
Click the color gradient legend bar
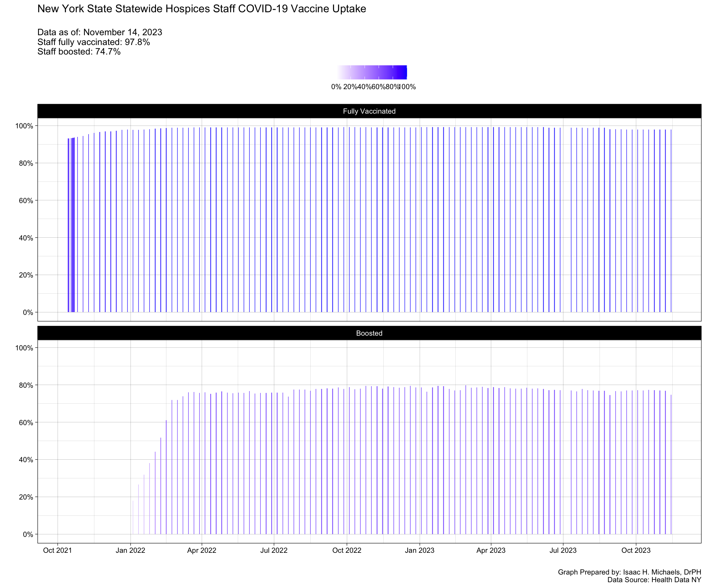point(372,72)
